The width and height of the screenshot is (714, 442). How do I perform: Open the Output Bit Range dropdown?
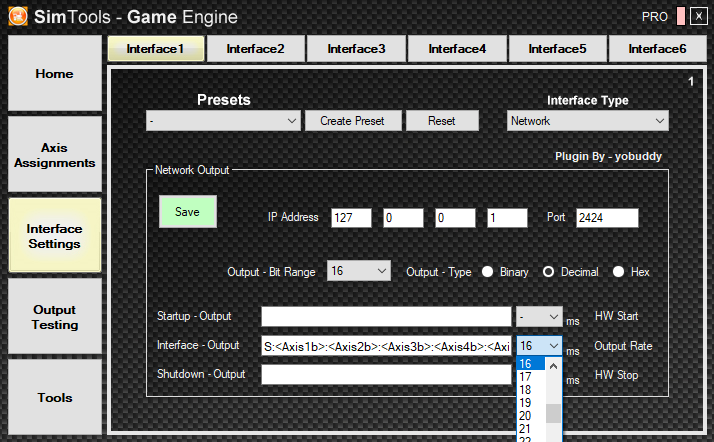359,271
